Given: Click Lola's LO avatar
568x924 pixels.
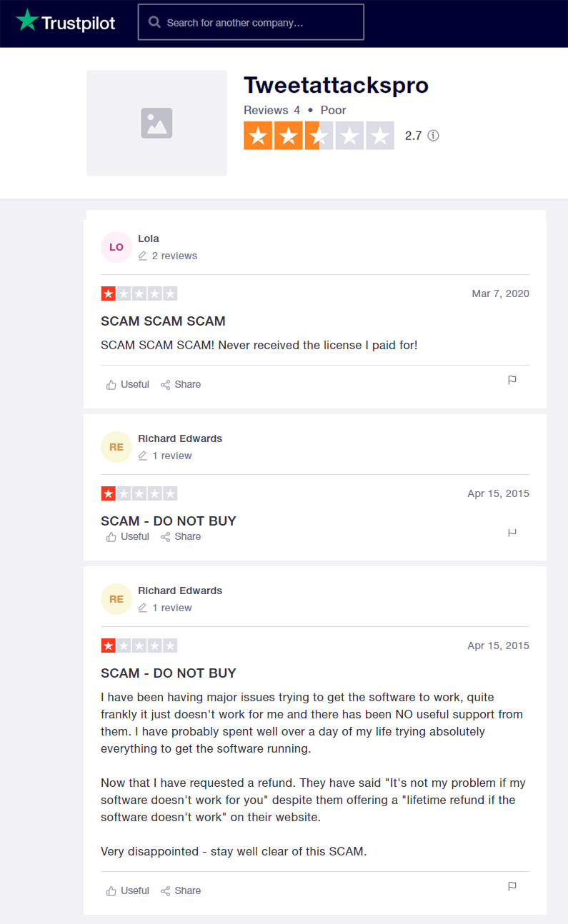Looking at the screenshot, I should click(x=116, y=247).
